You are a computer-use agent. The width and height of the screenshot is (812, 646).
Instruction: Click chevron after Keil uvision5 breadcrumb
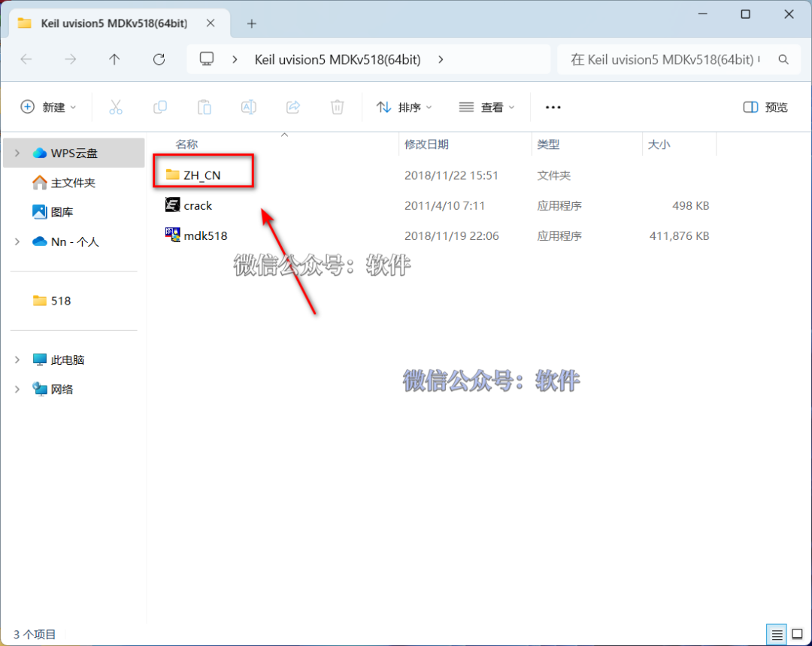tap(441, 59)
